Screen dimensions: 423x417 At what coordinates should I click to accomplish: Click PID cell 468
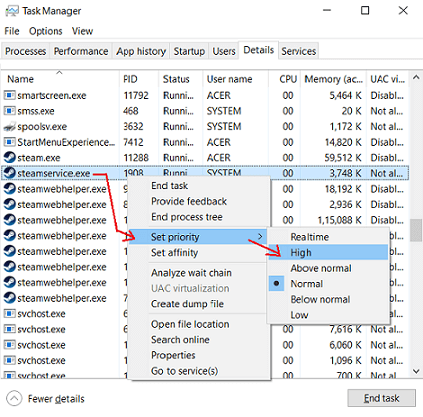[x=130, y=111]
